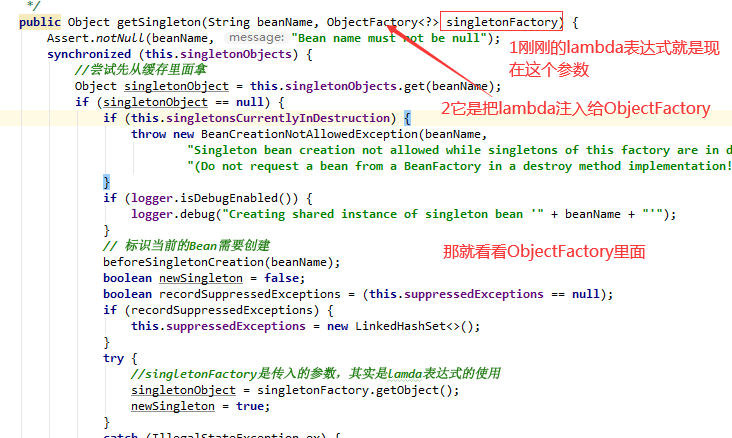The height and width of the screenshot is (438, 732).
Task: Click singletonFactory in the getObject line
Action: click(x=313, y=390)
